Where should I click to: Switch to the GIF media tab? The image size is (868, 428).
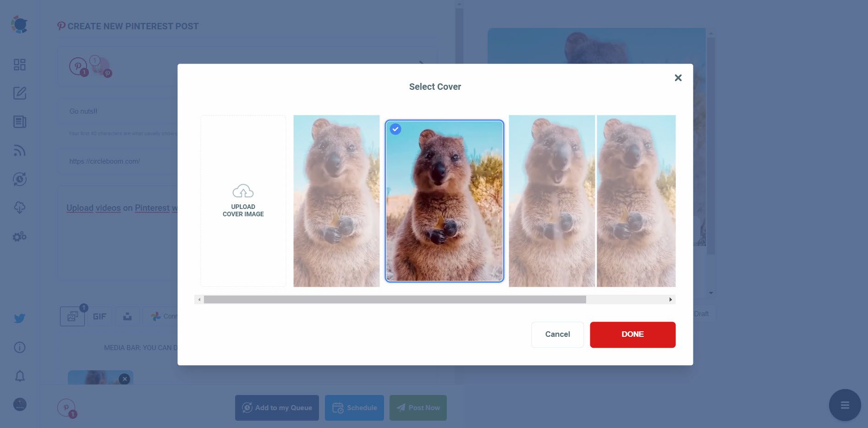click(x=99, y=316)
